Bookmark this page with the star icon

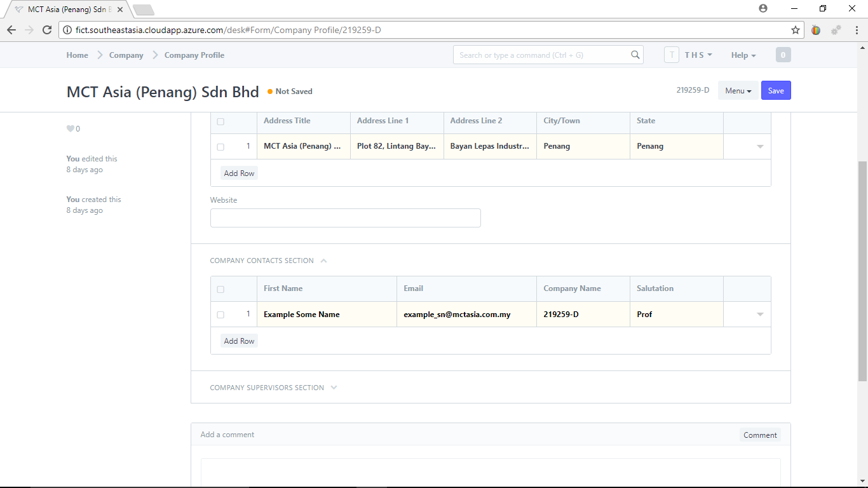(x=795, y=30)
